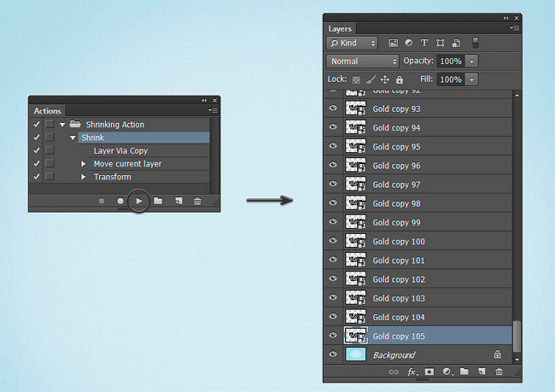Open the Kind filter dropdown

tap(352, 44)
